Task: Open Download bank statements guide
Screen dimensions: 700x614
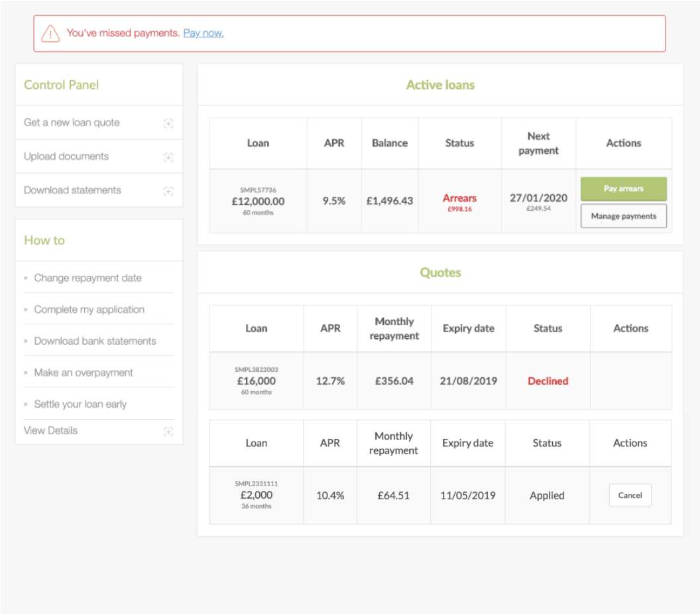Action: pyautogui.click(x=95, y=341)
